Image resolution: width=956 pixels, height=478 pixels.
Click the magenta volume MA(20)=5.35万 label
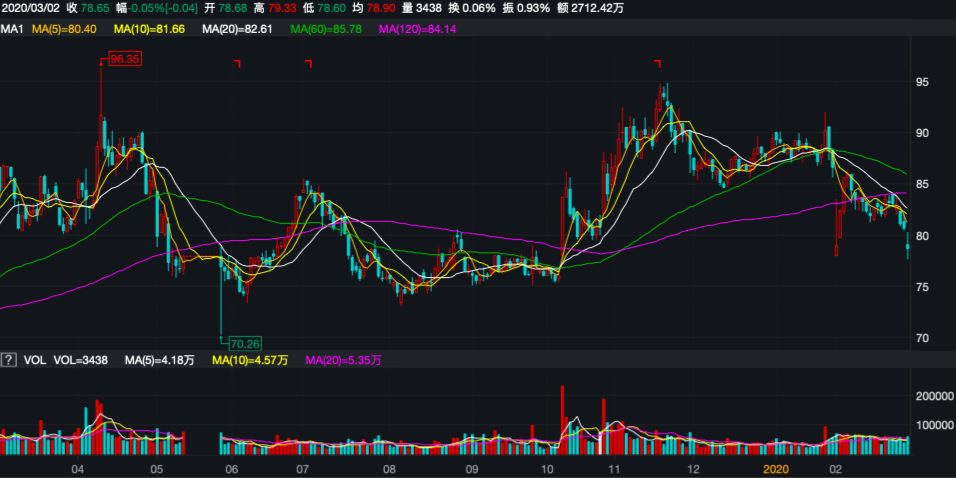pos(342,359)
